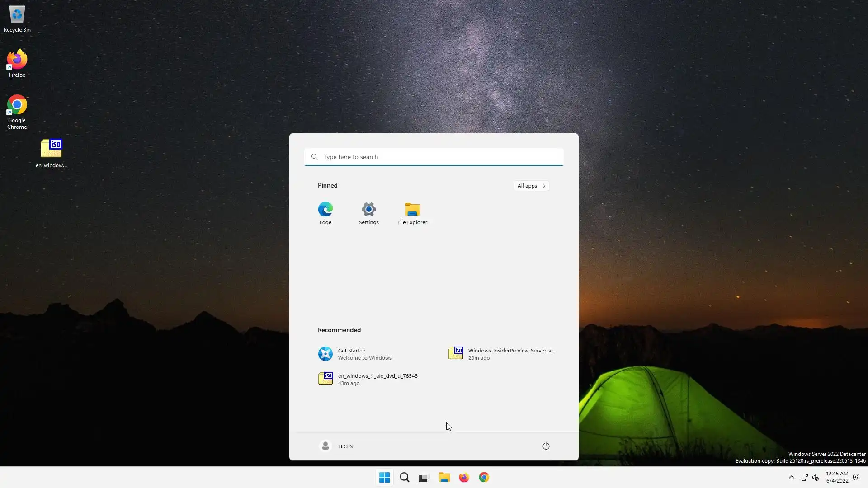Screen dimensions: 868x488
Task: Select the en_window ISO desktop file
Action: (51, 153)
